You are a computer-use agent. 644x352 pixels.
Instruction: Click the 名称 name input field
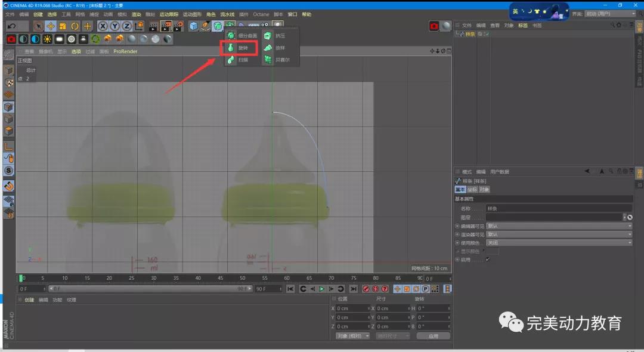click(559, 209)
